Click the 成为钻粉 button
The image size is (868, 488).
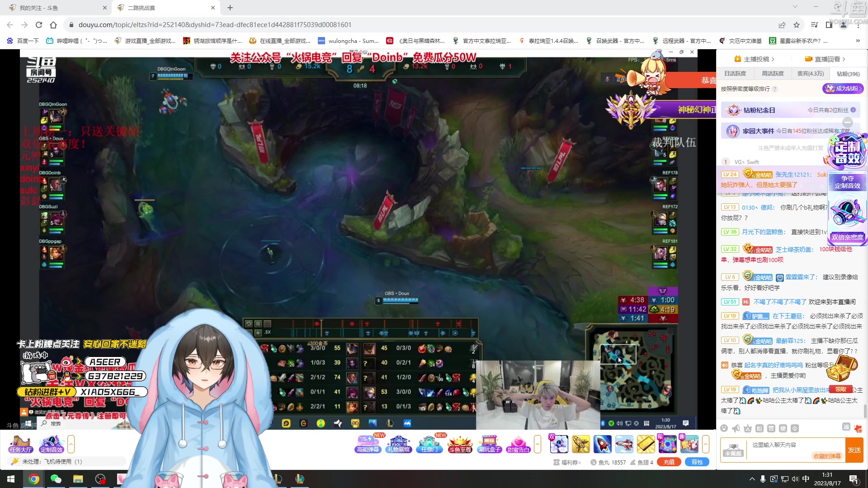[843, 89]
